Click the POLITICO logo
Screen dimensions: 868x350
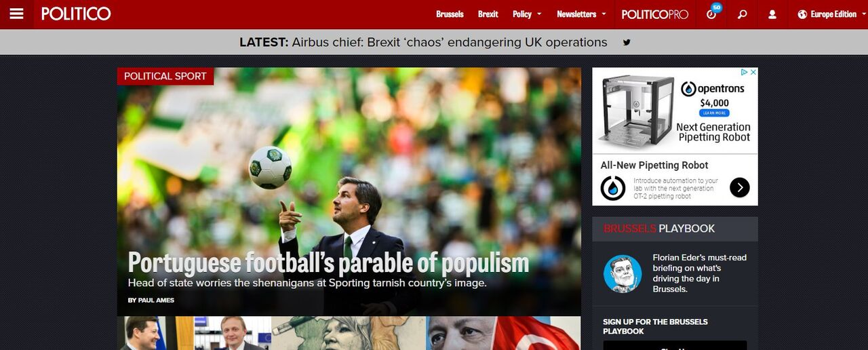click(76, 14)
